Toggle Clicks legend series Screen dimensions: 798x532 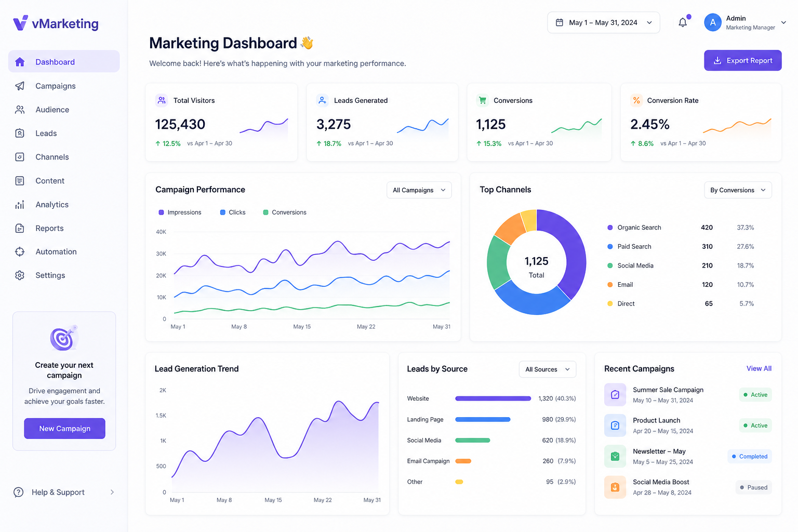tap(233, 212)
